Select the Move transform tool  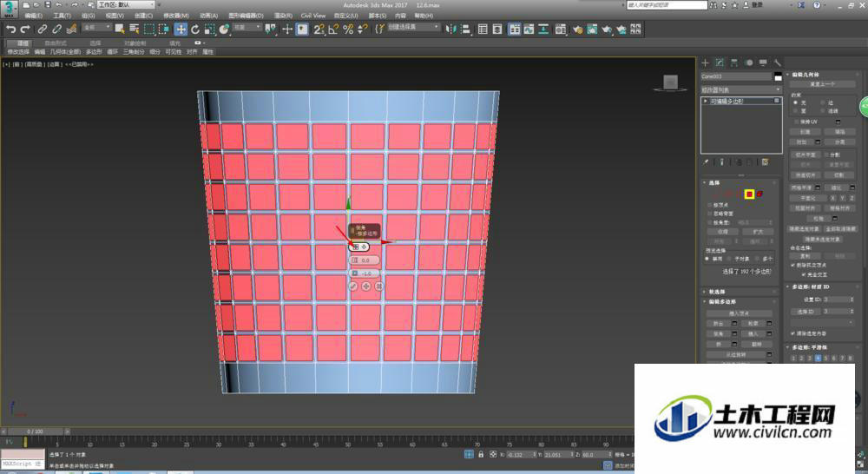click(181, 30)
